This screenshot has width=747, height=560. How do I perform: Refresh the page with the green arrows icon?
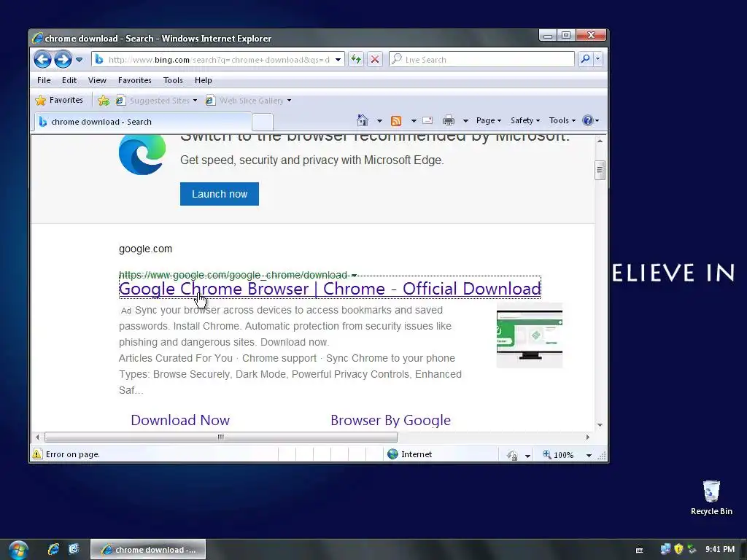356,60
